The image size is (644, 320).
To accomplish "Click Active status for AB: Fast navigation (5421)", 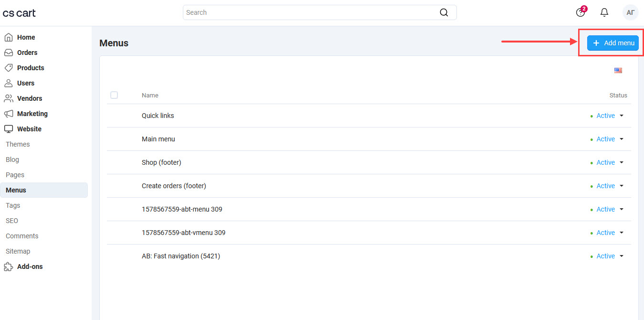I will pos(605,256).
